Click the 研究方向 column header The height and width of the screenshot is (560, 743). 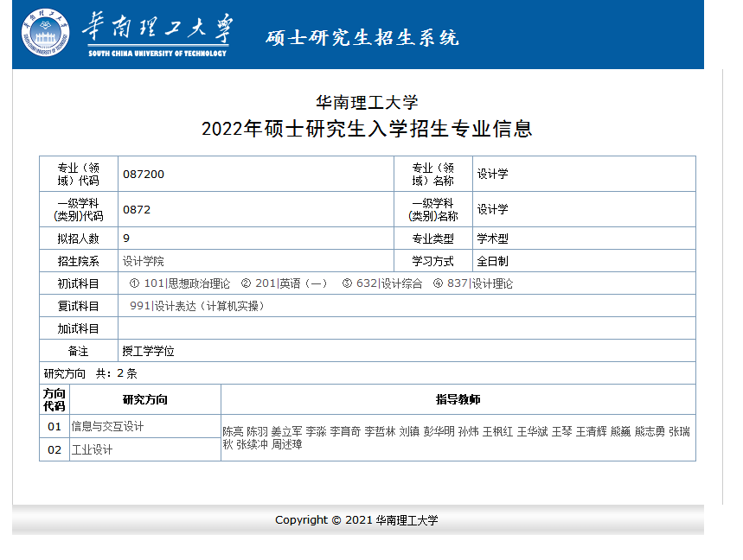tap(145, 400)
